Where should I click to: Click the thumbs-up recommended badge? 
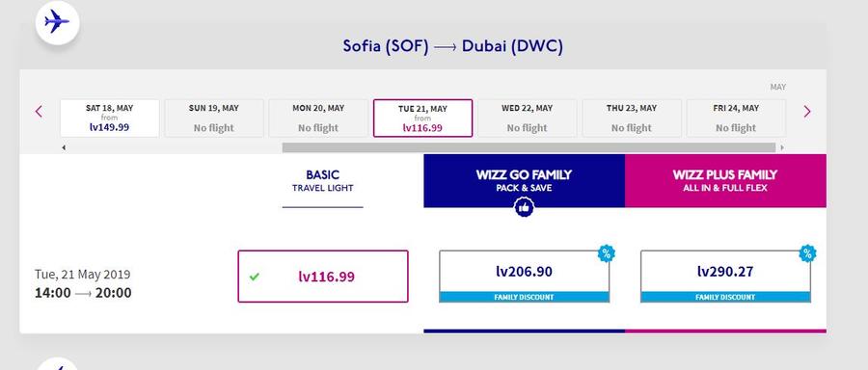pyautogui.click(x=524, y=207)
